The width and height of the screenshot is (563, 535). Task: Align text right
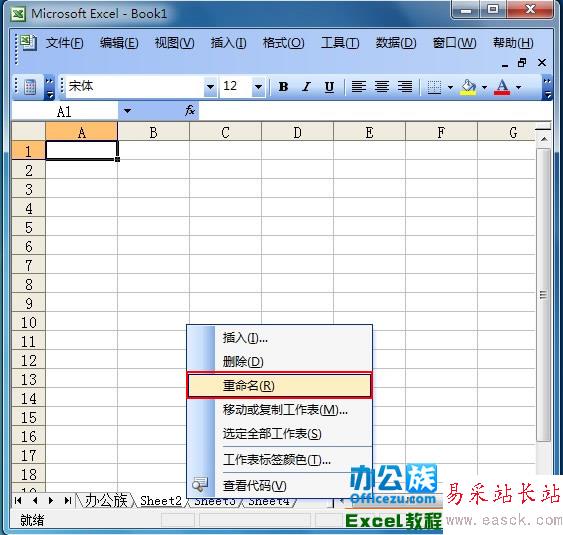coord(405,87)
